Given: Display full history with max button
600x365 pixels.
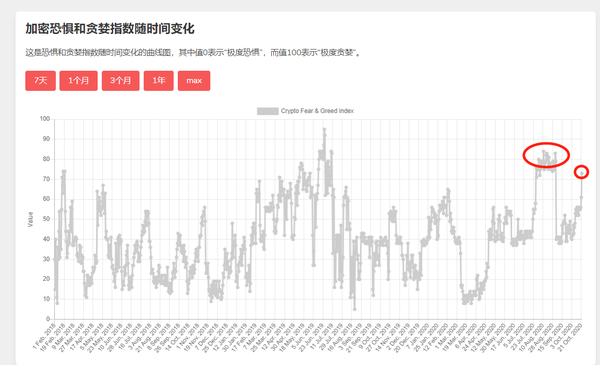Looking at the screenshot, I should coord(194,81).
